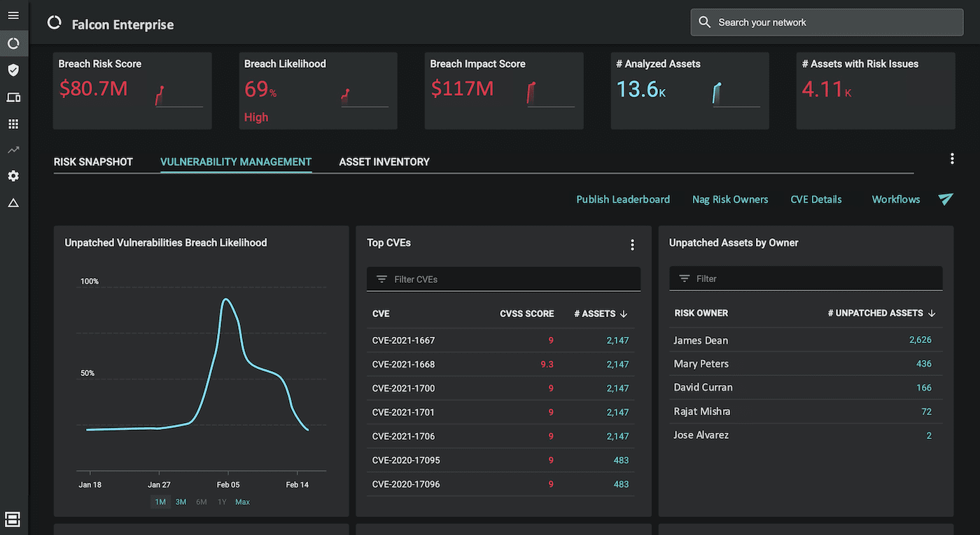Sort by # Unpatched Assets arrow

tap(931, 313)
